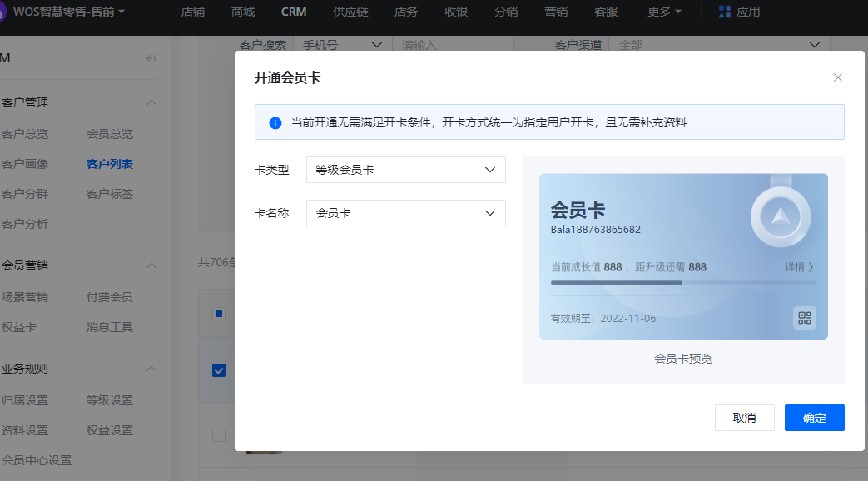Open the 营销 top navigation item

pyautogui.click(x=556, y=12)
